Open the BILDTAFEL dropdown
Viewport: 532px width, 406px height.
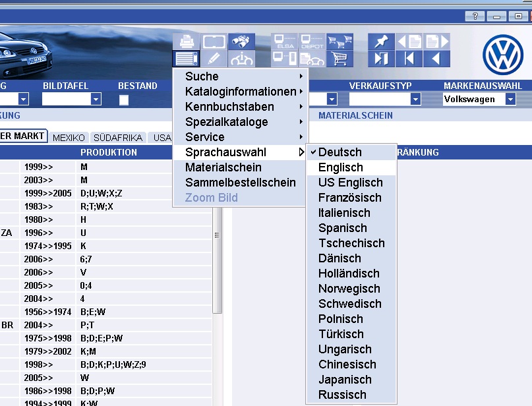pyautogui.click(x=96, y=100)
